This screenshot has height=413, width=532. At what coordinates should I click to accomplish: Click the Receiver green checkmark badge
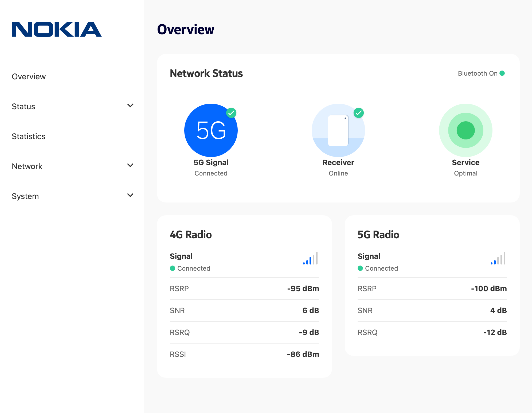coord(359,113)
